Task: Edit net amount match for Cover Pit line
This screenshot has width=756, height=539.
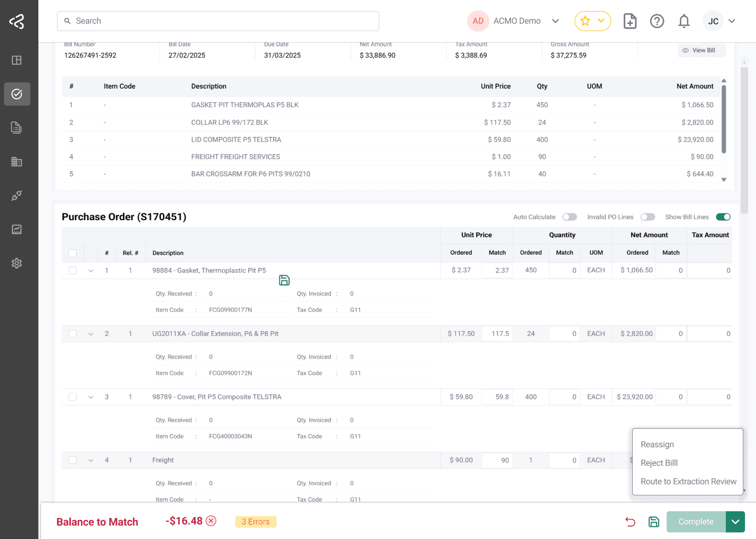Action: [671, 397]
